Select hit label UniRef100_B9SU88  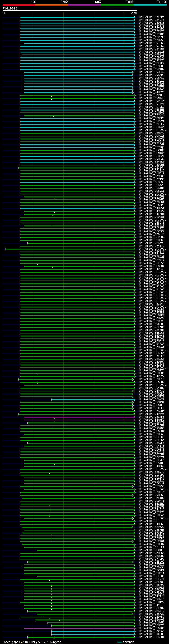[152, 66]
